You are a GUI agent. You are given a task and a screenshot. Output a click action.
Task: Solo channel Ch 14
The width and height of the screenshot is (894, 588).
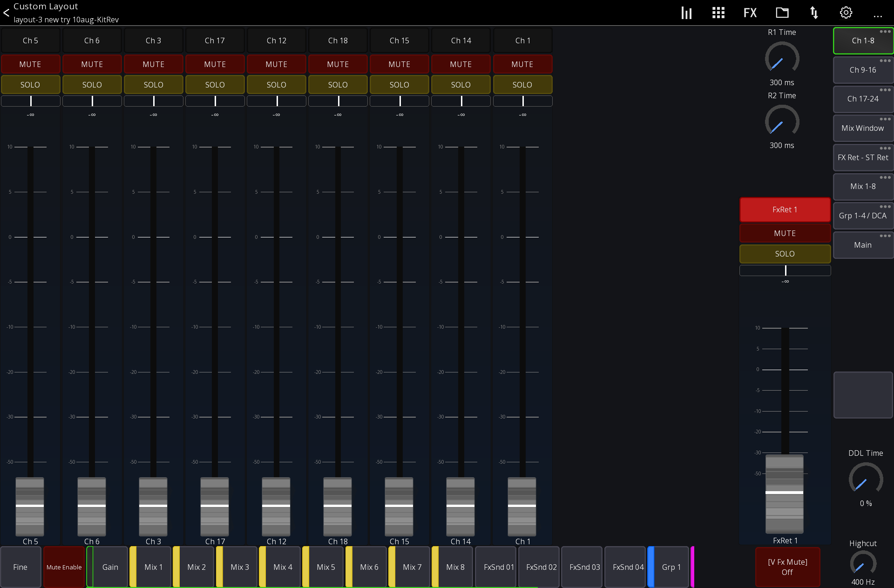(x=461, y=85)
